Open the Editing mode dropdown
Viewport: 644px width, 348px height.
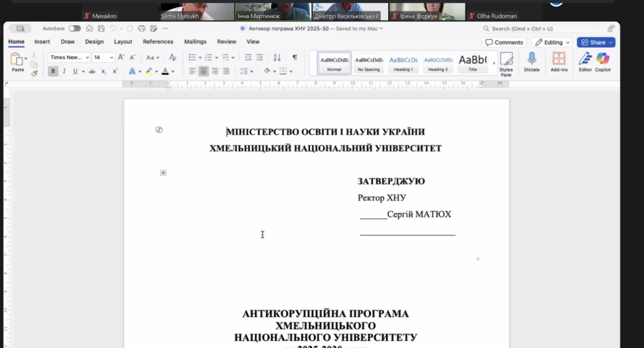[552, 42]
